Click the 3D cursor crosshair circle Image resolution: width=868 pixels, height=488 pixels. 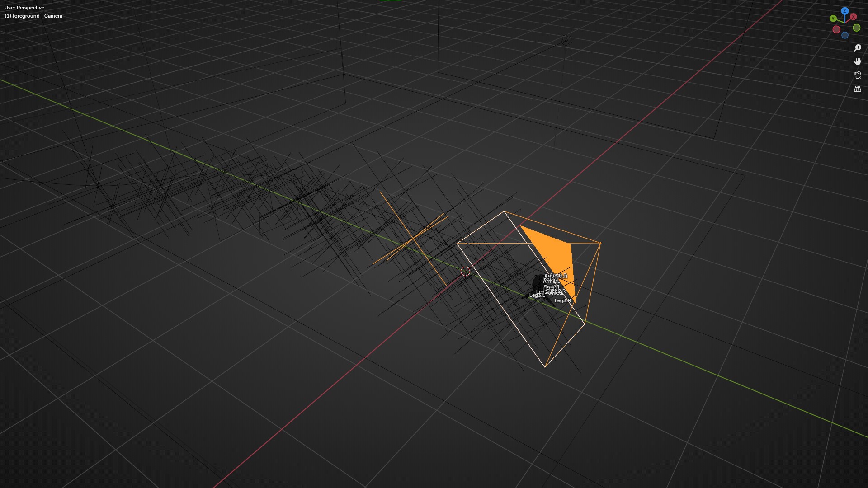[x=465, y=271]
